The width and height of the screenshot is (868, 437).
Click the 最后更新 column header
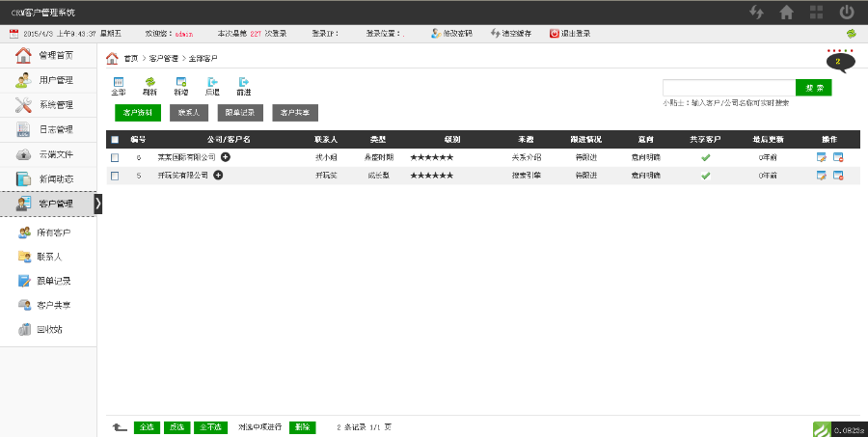coord(768,140)
